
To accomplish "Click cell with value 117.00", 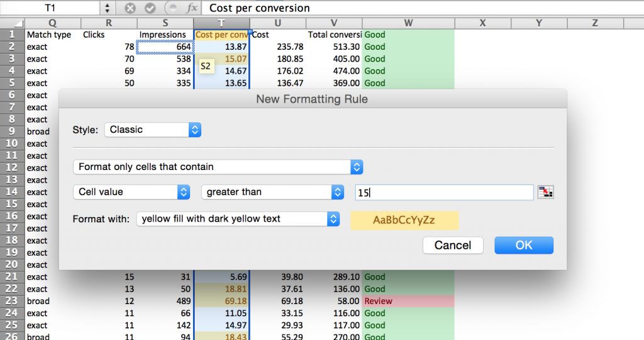I will [x=335, y=325].
